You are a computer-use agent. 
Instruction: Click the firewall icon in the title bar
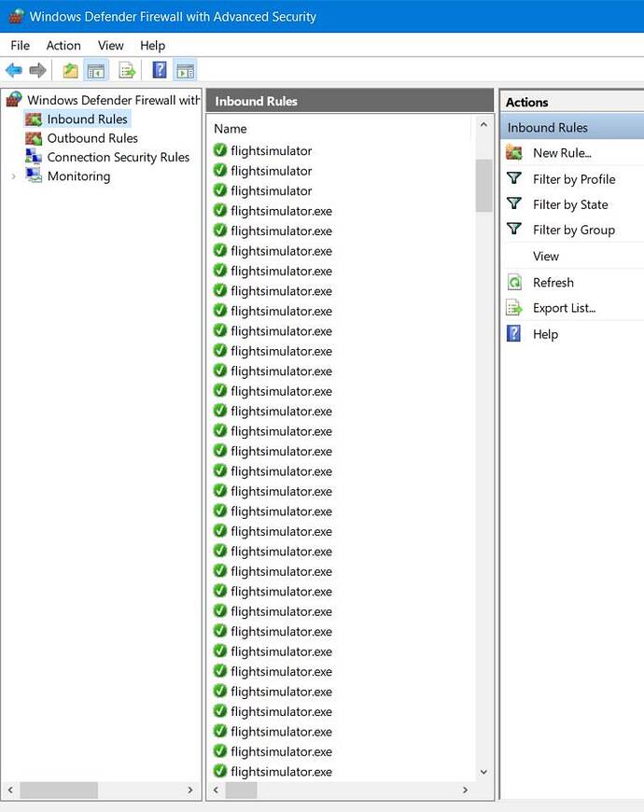click(17, 16)
